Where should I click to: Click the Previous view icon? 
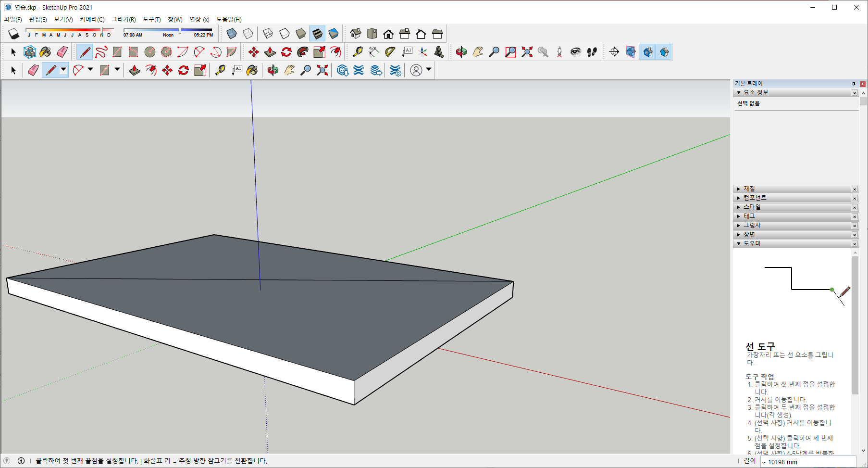click(x=543, y=52)
